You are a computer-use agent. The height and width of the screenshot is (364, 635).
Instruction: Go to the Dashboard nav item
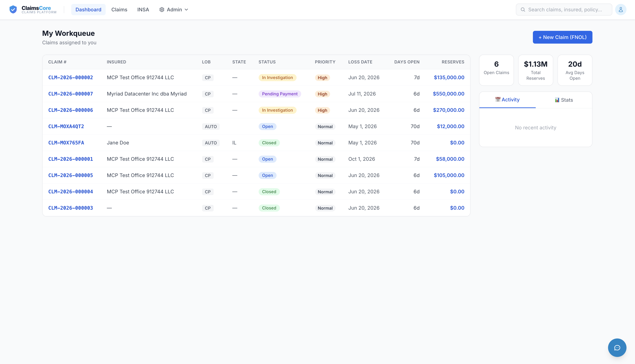(88, 10)
